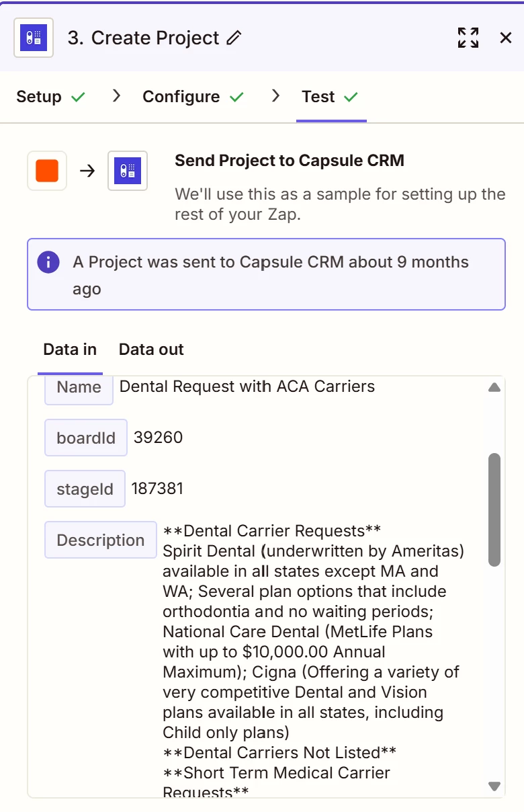This screenshot has width=524, height=812.
Task: Click the Capsule CRM app icon in header
Action: (34, 38)
